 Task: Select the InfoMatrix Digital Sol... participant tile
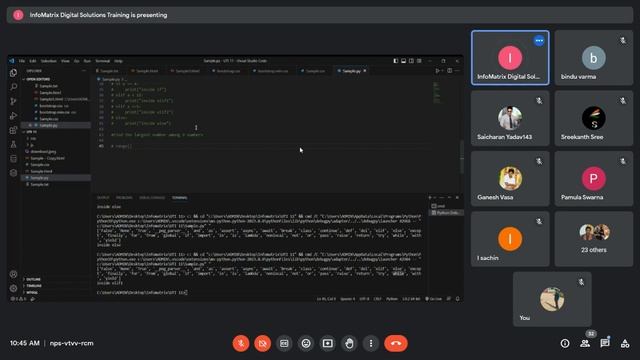pyautogui.click(x=510, y=58)
